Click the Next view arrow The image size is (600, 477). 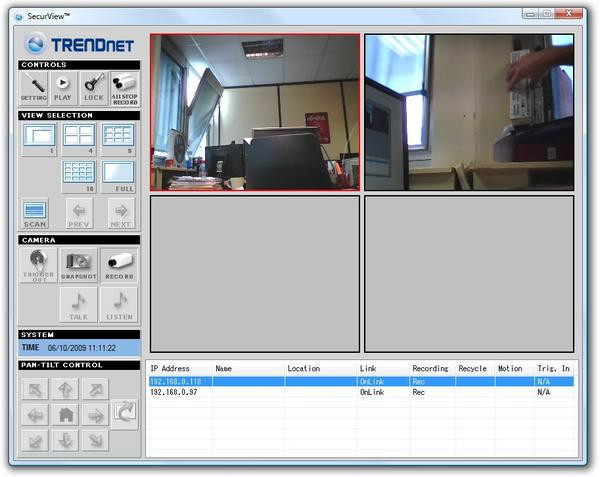(121, 213)
